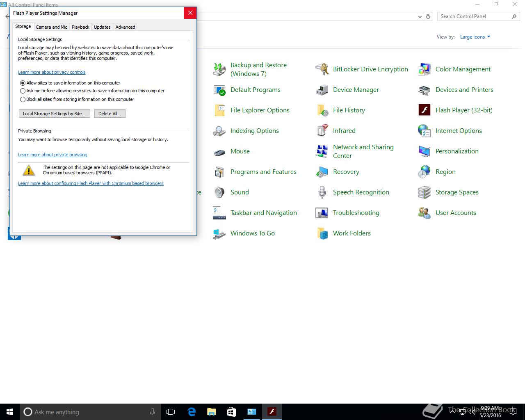Open the Device Manager icon
This screenshot has height=420, width=525.
[322, 90]
